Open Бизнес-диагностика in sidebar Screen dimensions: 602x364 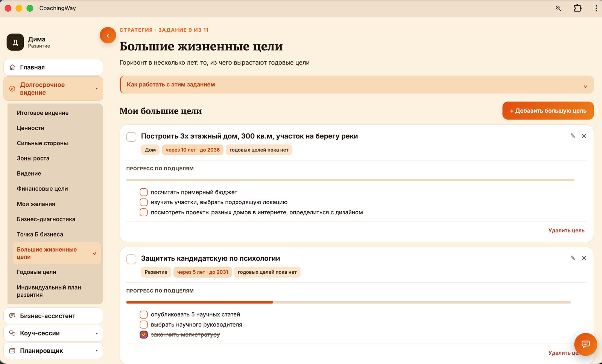(46, 219)
